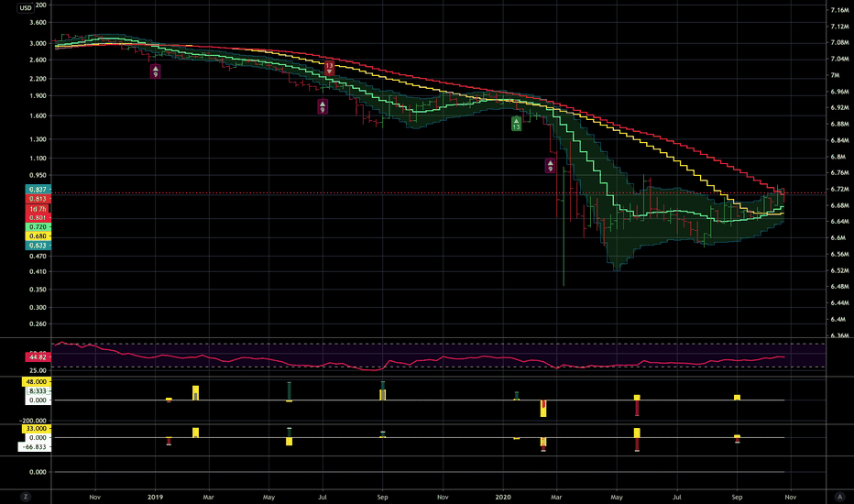854x504 pixels.
Task: Click the green 0.720 price label
Action: tap(38, 226)
